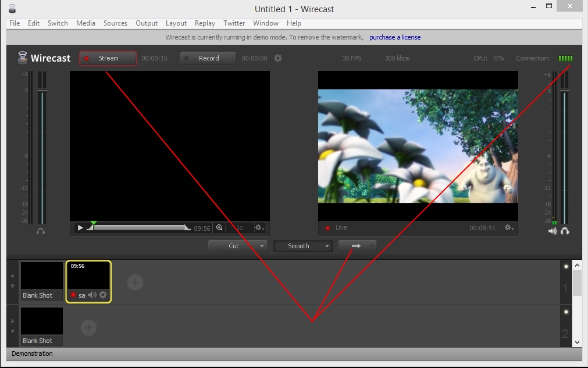Select Blank Shot in layer 2
The image size is (588, 368).
click(x=42, y=326)
